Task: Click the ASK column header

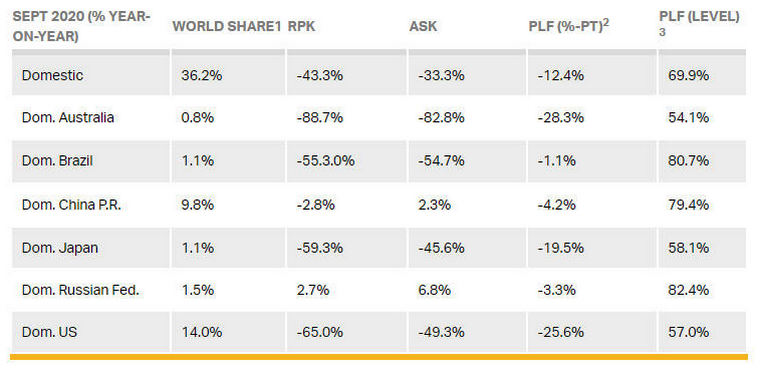Action: tap(423, 26)
